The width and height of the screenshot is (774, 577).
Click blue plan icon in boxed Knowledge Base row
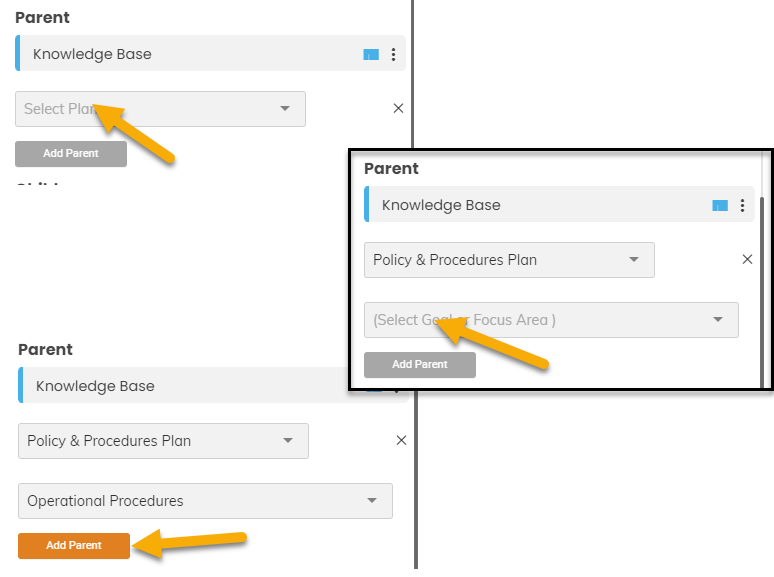tap(720, 205)
